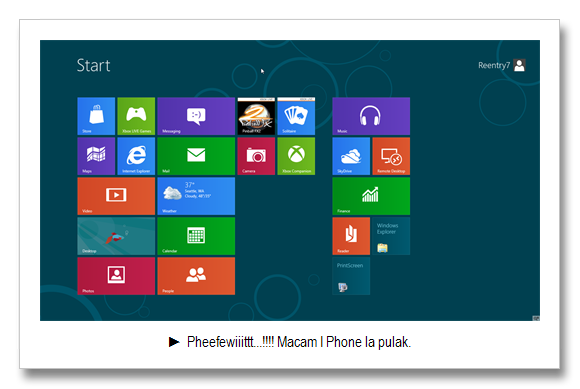Image resolution: width=580 pixels, height=389 pixels.
Task: Open the Calendar tile
Action: click(196, 236)
